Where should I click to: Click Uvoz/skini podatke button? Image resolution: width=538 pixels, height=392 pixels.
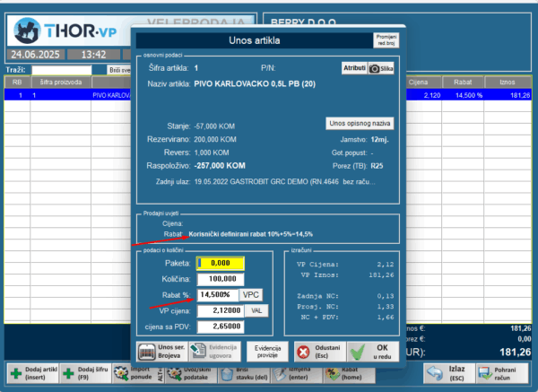(x=191, y=374)
